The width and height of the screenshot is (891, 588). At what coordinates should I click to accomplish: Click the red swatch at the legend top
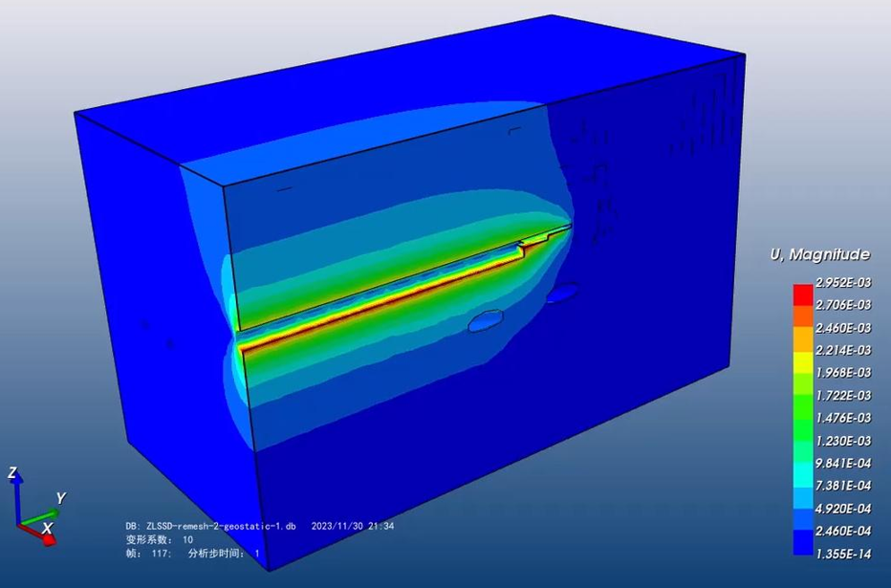click(x=803, y=294)
